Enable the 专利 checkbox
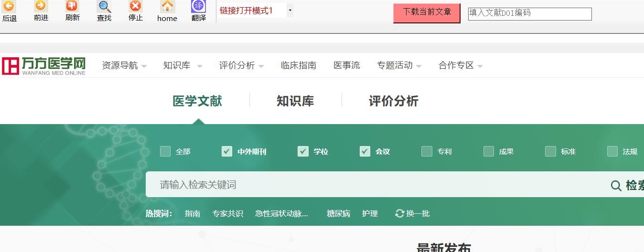The image size is (644, 252). pyautogui.click(x=427, y=151)
